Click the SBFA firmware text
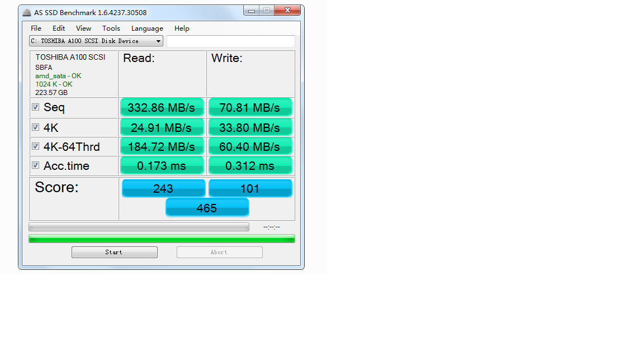The image size is (644, 362). pyautogui.click(x=44, y=67)
